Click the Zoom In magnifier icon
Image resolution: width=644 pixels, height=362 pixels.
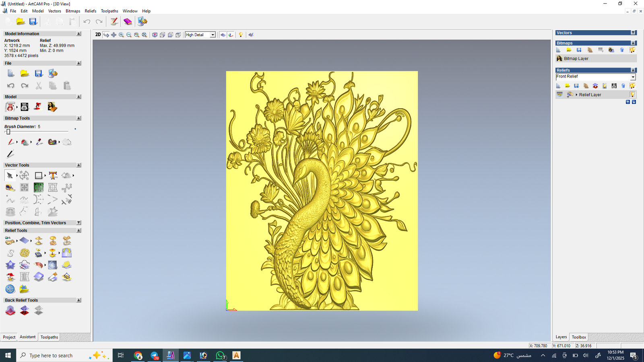(x=121, y=35)
